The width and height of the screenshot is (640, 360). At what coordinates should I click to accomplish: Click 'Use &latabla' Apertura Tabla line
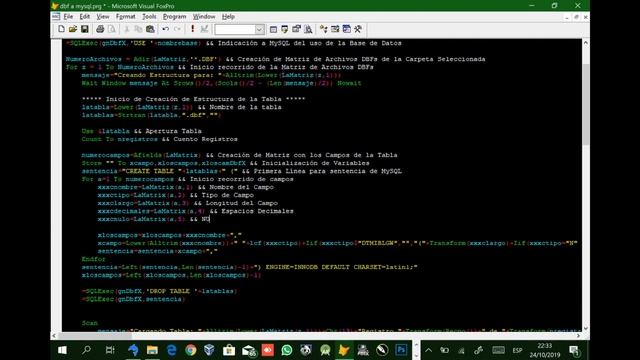point(141,131)
